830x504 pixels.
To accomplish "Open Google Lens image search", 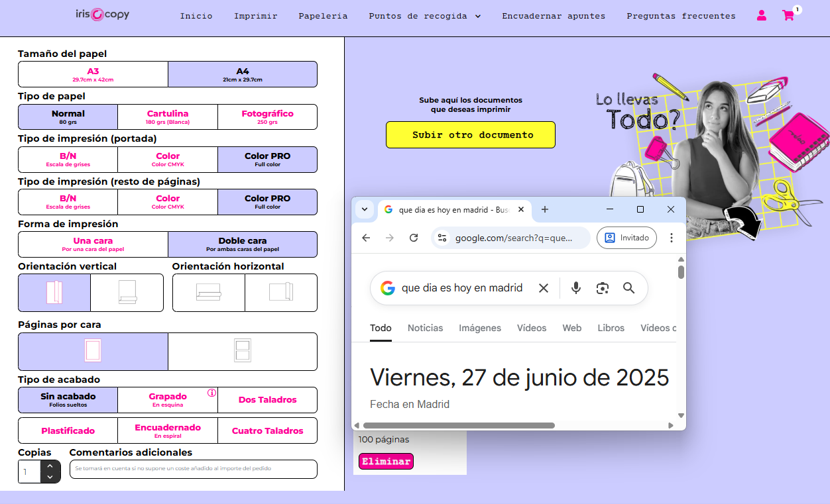I will (602, 288).
